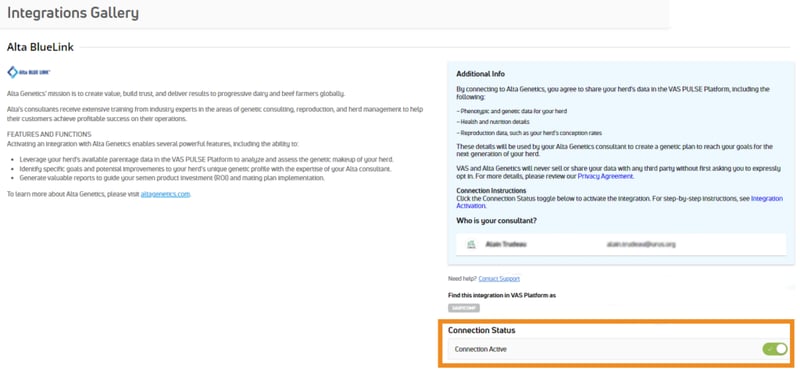Click the Integrations Gallery page title
Viewport: 800px width, 380px height.
tap(73, 13)
